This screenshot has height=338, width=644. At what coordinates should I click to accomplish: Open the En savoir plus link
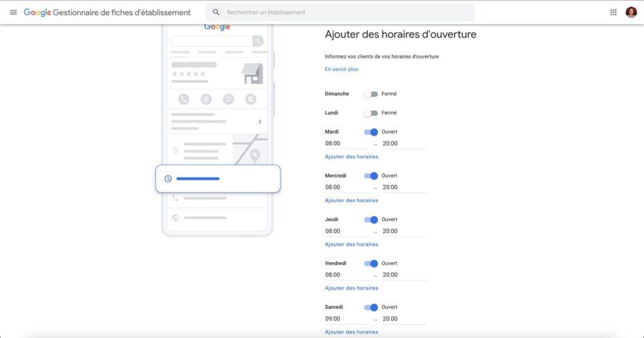point(341,69)
